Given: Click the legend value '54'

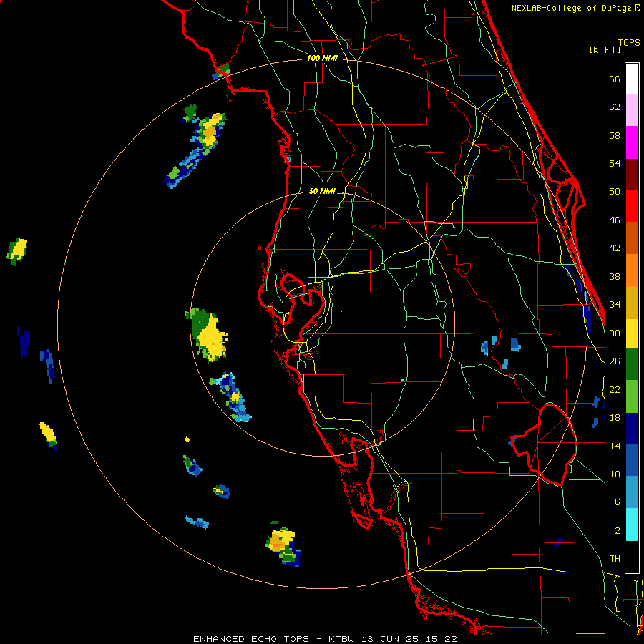Looking at the screenshot, I should click(x=615, y=163).
